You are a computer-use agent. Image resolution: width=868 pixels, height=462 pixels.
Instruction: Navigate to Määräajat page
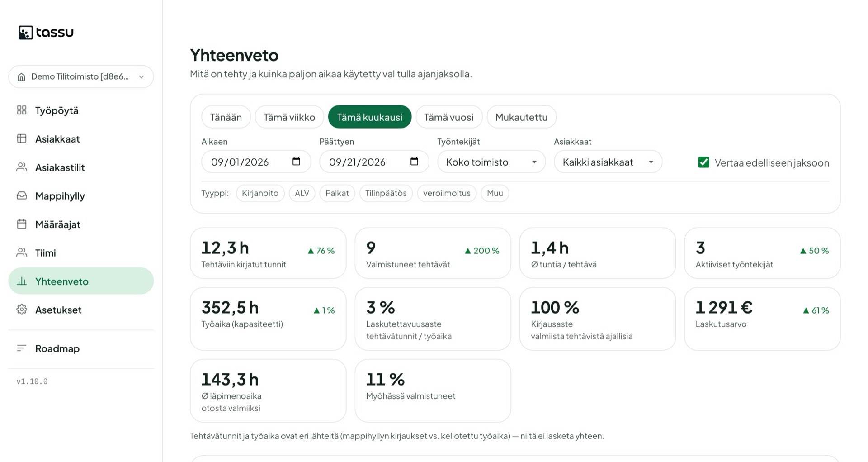[81, 224]
